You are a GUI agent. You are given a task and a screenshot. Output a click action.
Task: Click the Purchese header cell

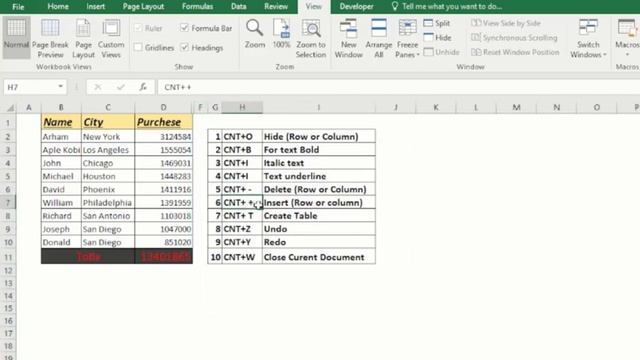click(163, 122)
